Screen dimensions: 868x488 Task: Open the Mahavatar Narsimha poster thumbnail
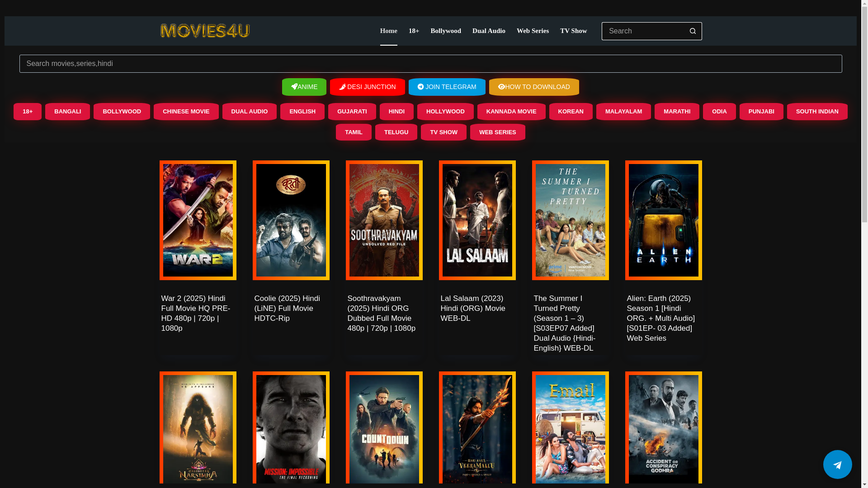point(198,428)
